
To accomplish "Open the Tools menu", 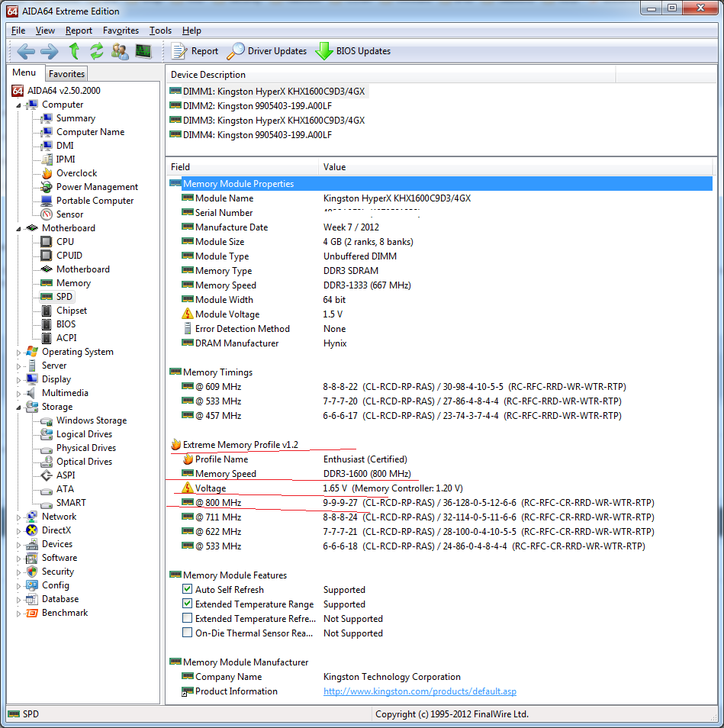I will (160, 31).
